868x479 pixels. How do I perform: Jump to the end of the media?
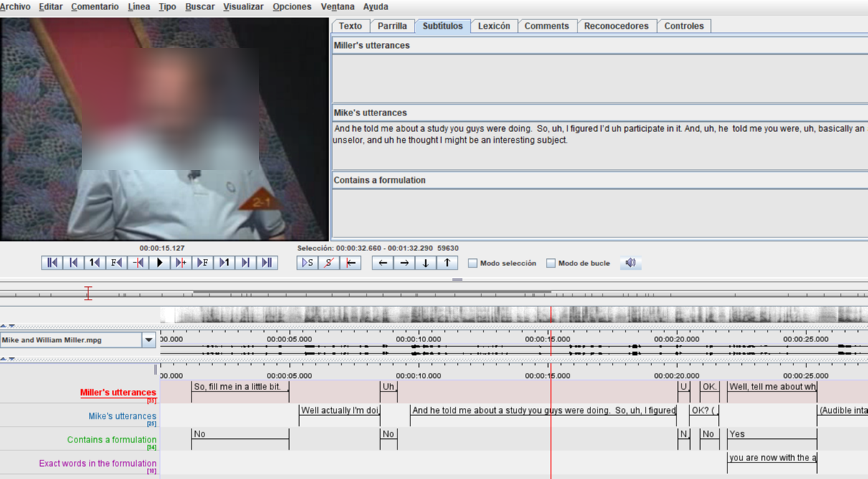click(x=267, y=263)
